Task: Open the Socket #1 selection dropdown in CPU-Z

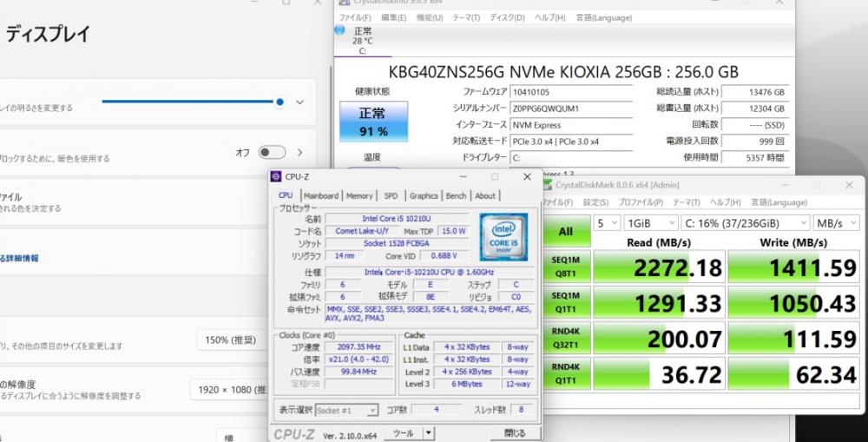Action: point(346,411)
